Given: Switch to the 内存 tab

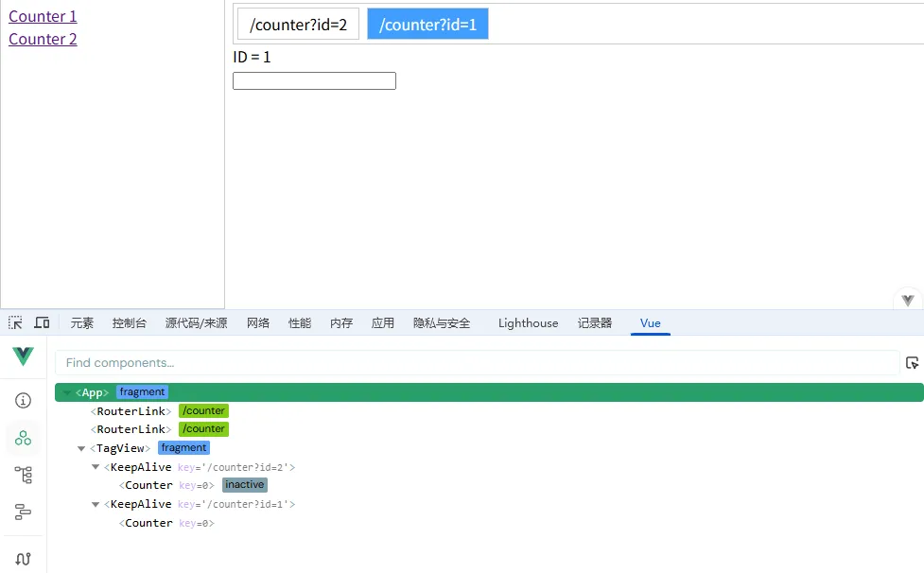Looking at the screenshot, I should (x=341, y=322).
